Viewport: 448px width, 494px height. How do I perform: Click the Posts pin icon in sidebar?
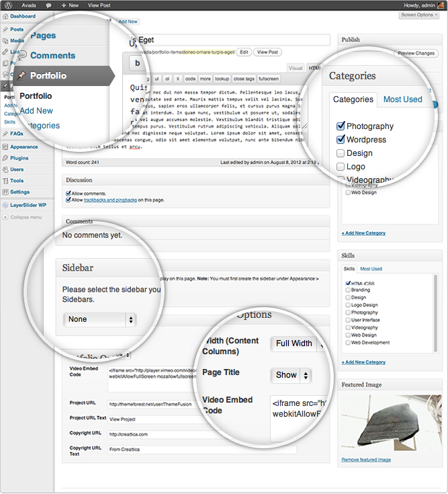(x=5, y=30)
